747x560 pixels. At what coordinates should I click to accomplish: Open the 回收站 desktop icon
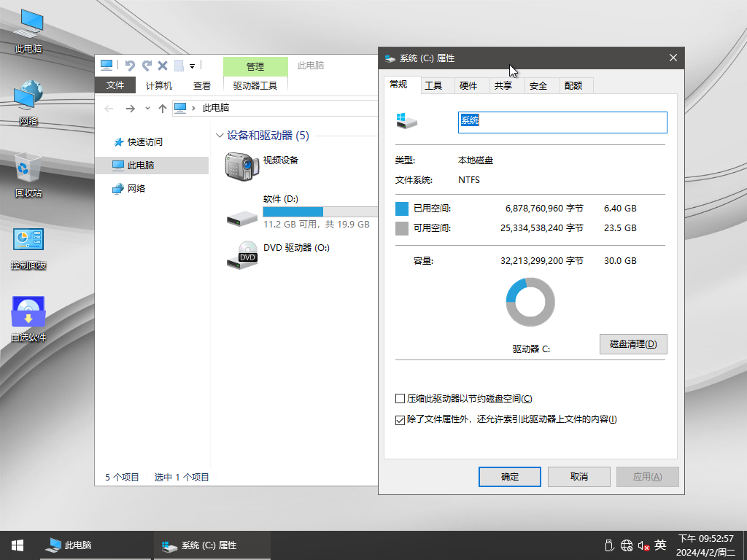coord(28,168)
